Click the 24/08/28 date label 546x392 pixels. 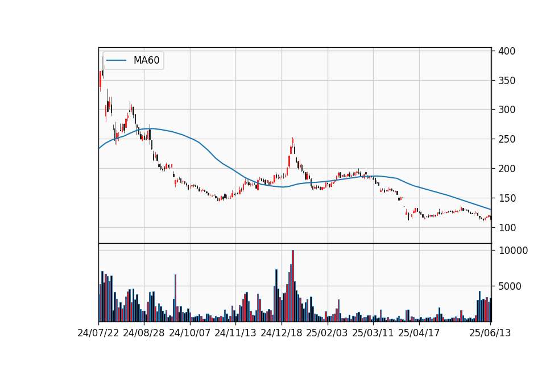tap(144, 333)
